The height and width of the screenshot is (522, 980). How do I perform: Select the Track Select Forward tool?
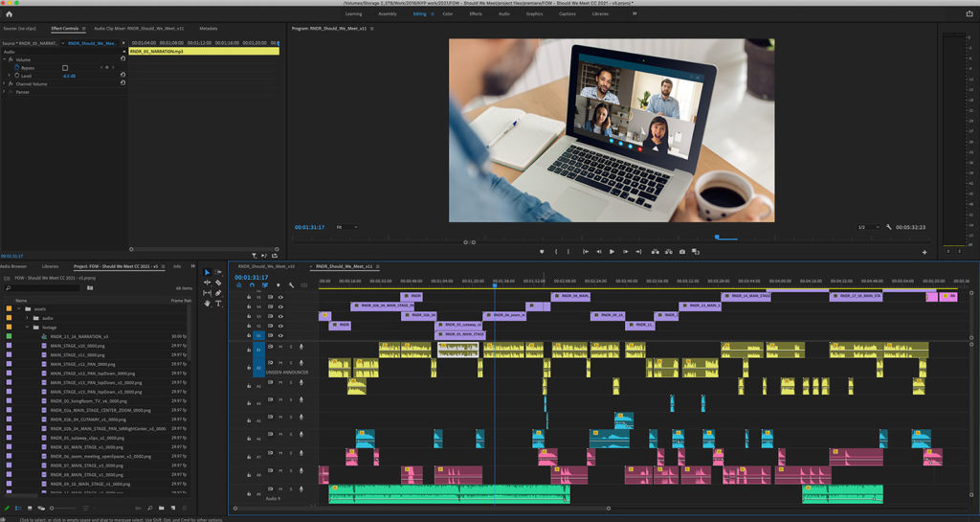(218, 273)
